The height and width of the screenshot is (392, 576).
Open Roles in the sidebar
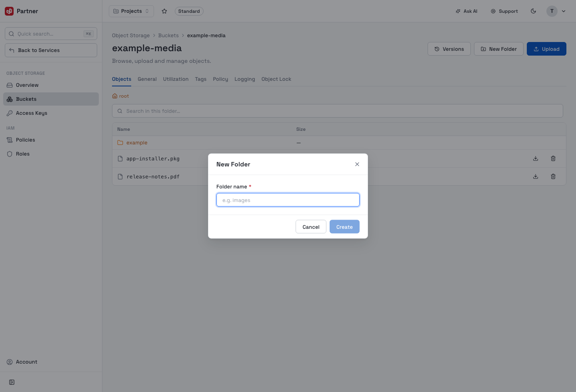pyautogui.click(x=51, y=154)
